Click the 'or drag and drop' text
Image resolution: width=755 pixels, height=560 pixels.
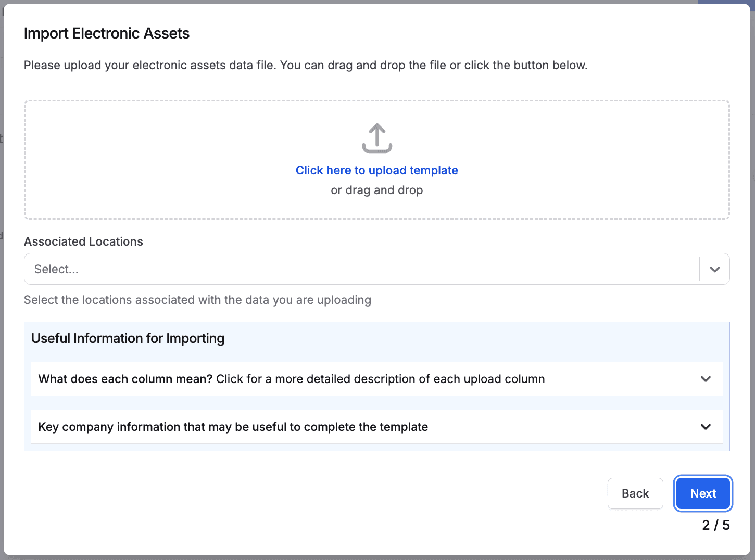376,190
